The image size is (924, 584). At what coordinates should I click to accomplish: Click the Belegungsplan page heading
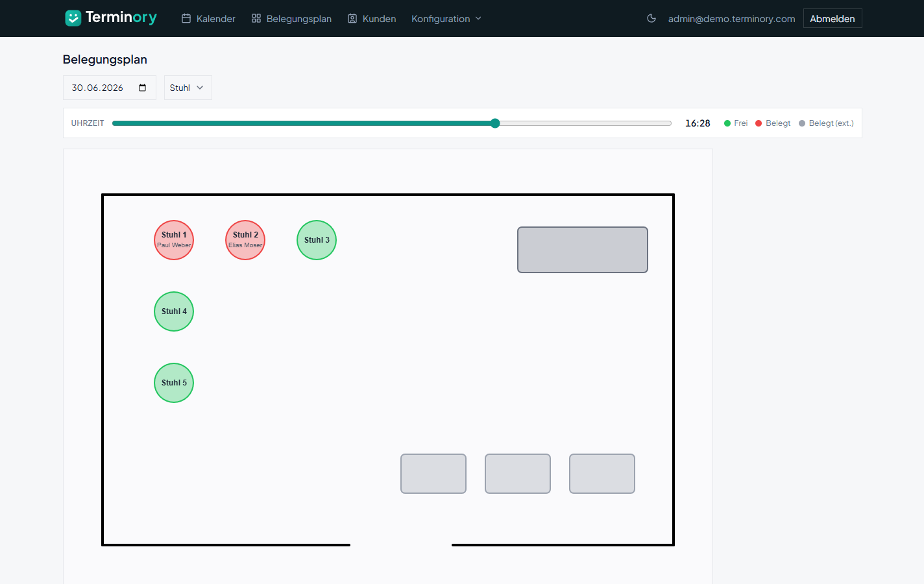pos(105,60)
